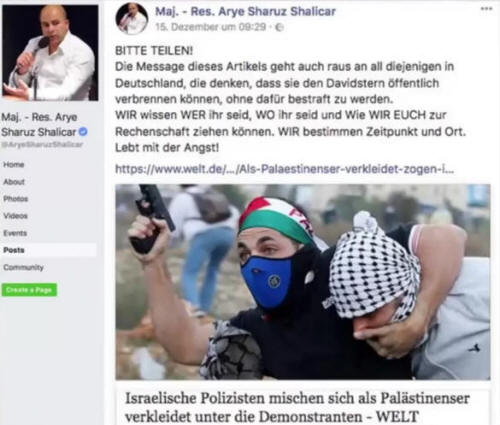Open the small profile avatar in post header

[x=132, y=18]
